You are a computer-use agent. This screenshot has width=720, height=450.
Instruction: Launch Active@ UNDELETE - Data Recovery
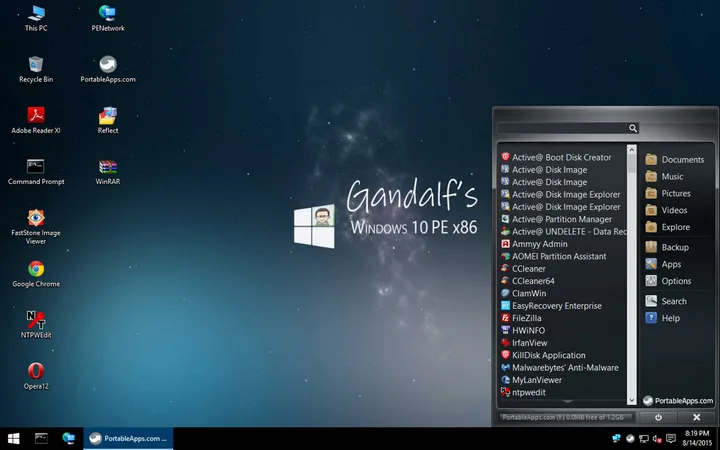click(x=563, y=231)
